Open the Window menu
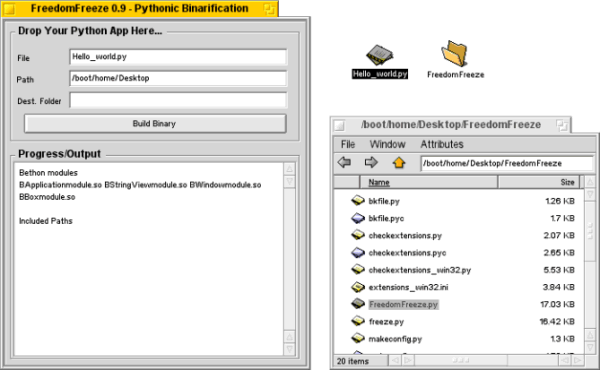 pos(387,144)
